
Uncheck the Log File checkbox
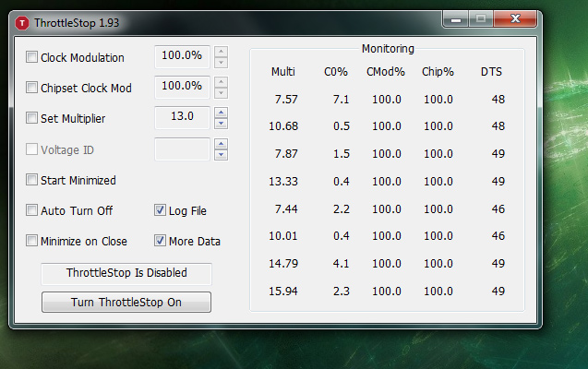pyautogui.click(x=160, y=209)
